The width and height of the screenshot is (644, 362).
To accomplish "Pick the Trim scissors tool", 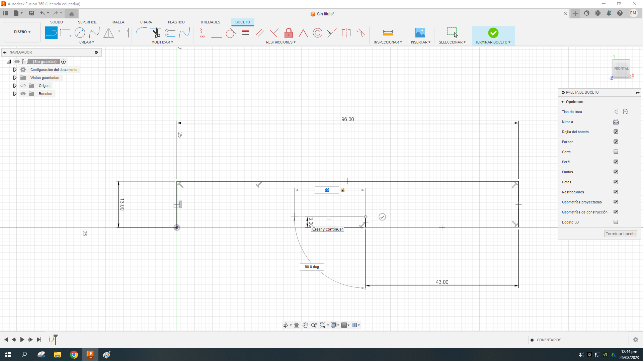I will [156, 33].
